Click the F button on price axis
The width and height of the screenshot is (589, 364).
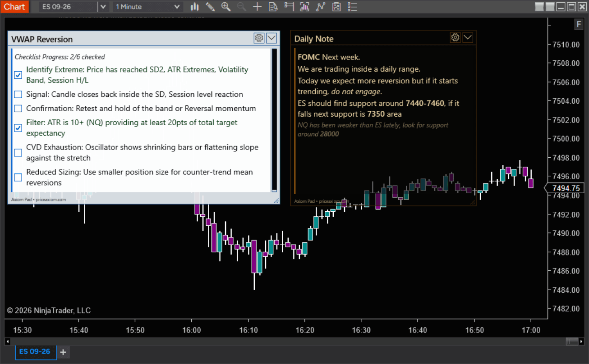pyautogui.click(x=578, y=24)
